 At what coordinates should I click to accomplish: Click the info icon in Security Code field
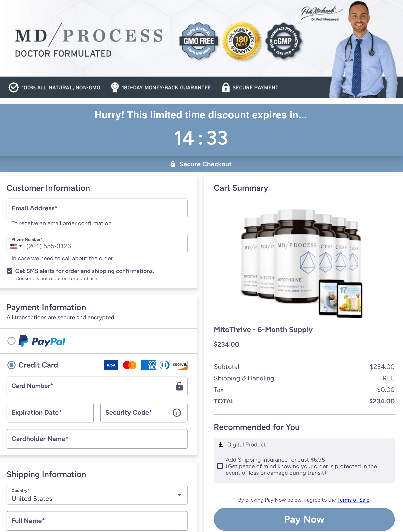click(177, 413)
